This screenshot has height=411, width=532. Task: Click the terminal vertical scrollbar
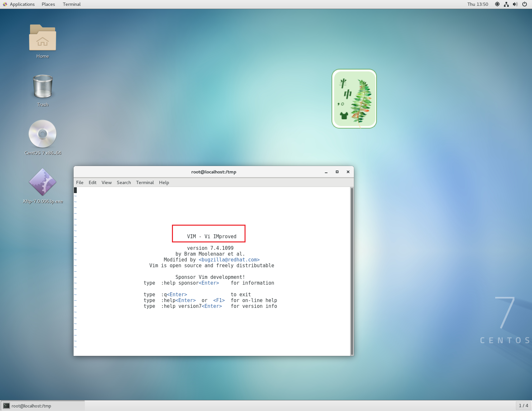(352, 271)
